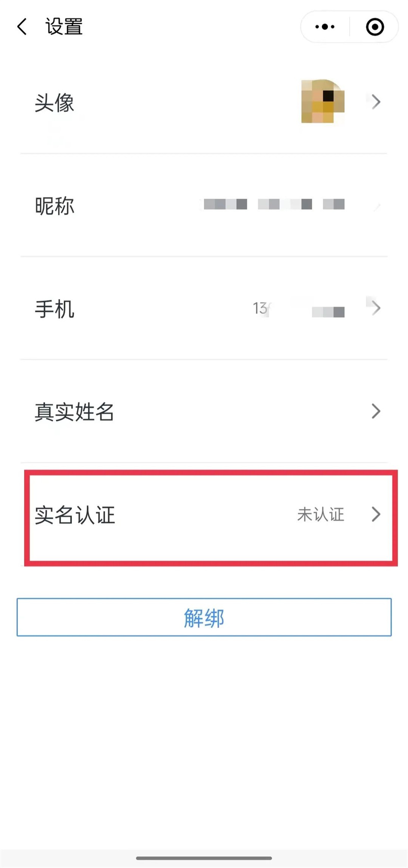Expand the 手机 row chevron
This screenshot has width=408, height=868.
click(376, 308)
